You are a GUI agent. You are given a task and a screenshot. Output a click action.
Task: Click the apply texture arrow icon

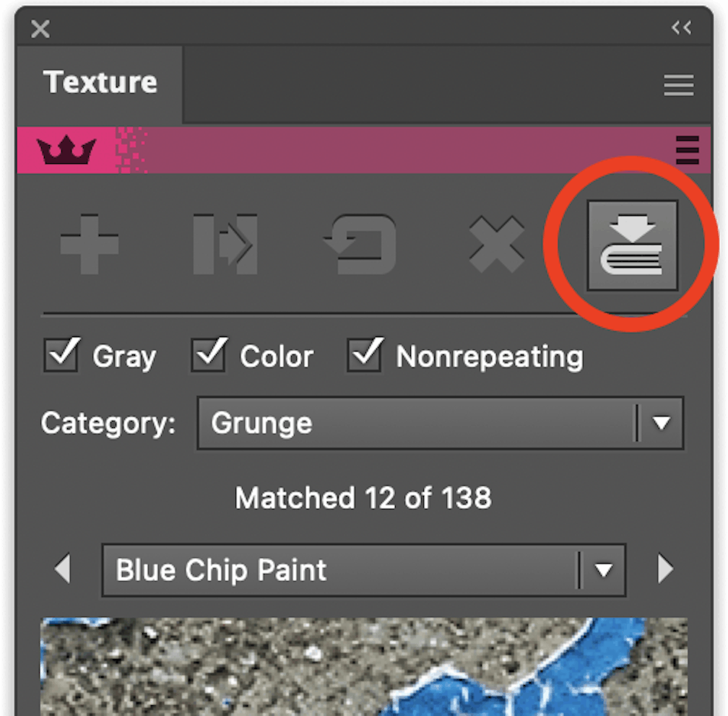pos(225,243)
